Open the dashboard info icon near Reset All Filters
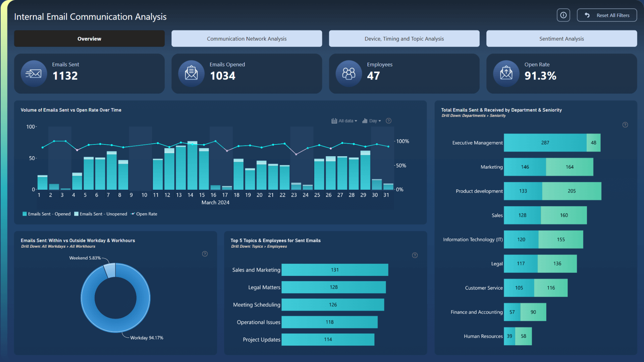644x362 pixels. pyautogui.click(x=563, y=15)
